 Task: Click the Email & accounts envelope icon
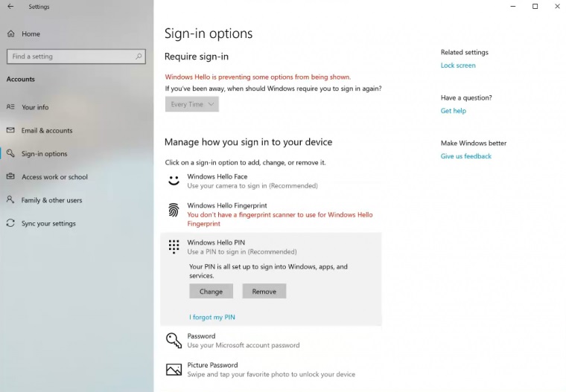10,130
